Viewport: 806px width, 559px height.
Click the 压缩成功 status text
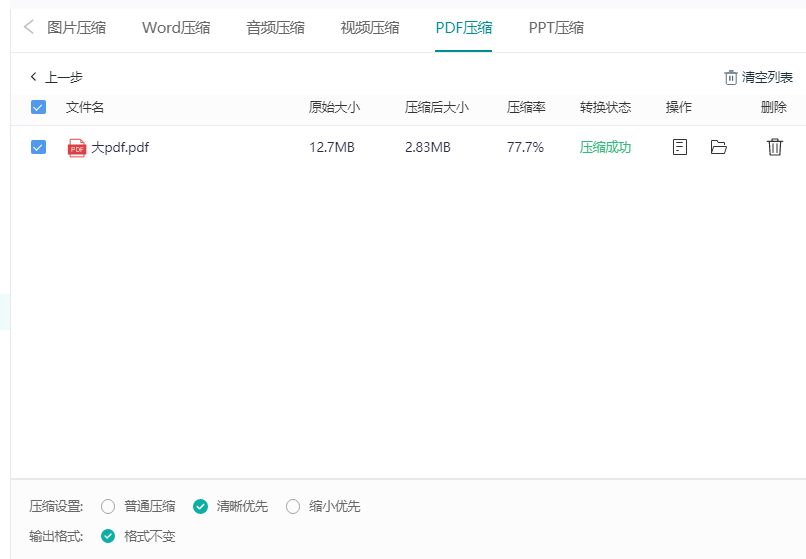(605, 148)
